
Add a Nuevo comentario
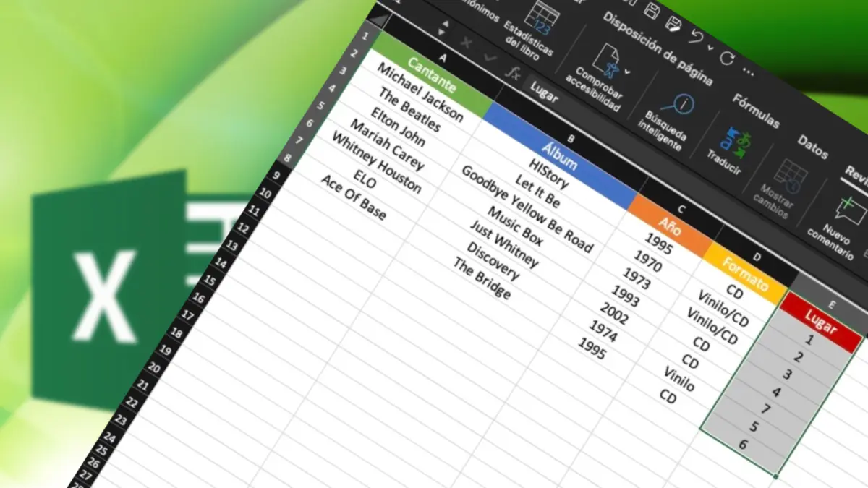(x=844, y=210)
